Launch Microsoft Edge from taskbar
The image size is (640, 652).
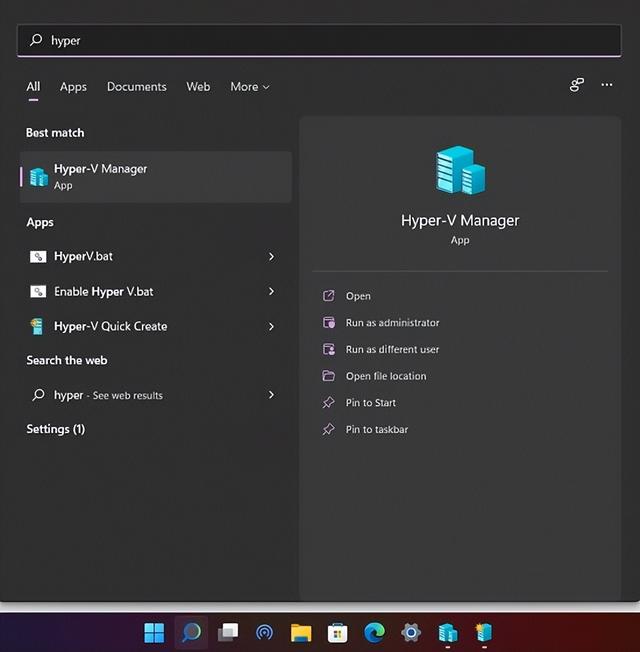tap(374, 632)
